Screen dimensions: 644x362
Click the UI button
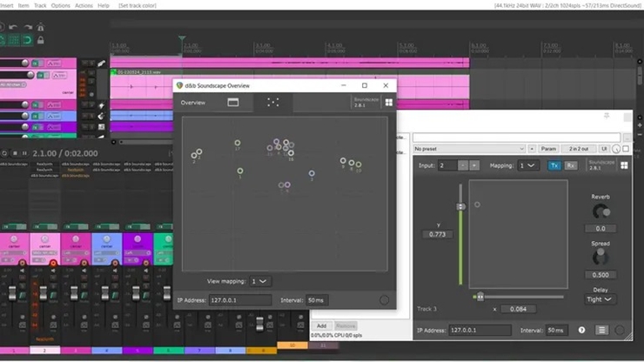pos(604,149)
